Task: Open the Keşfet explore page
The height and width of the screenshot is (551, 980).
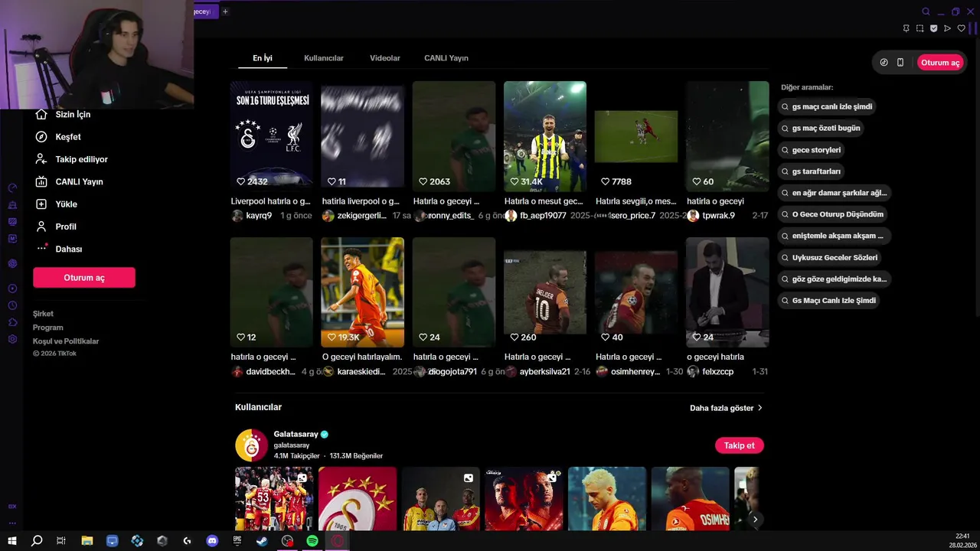Action: [58, 137]
